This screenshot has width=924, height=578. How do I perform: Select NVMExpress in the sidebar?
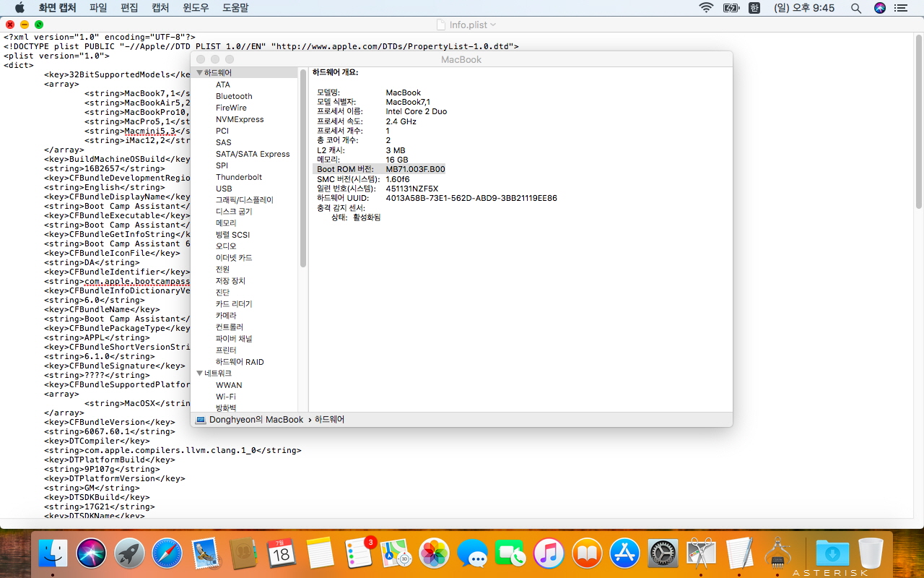[x=240, y=119]
